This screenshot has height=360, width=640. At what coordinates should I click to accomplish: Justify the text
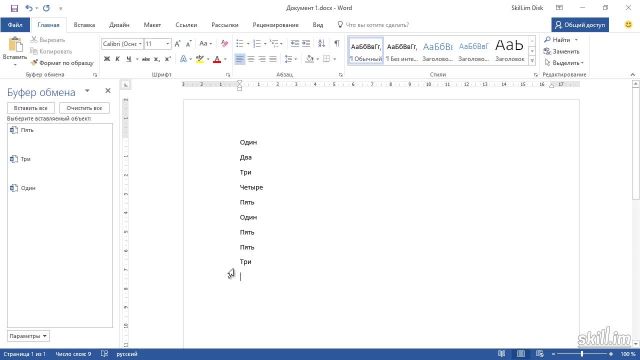(273, 59)
